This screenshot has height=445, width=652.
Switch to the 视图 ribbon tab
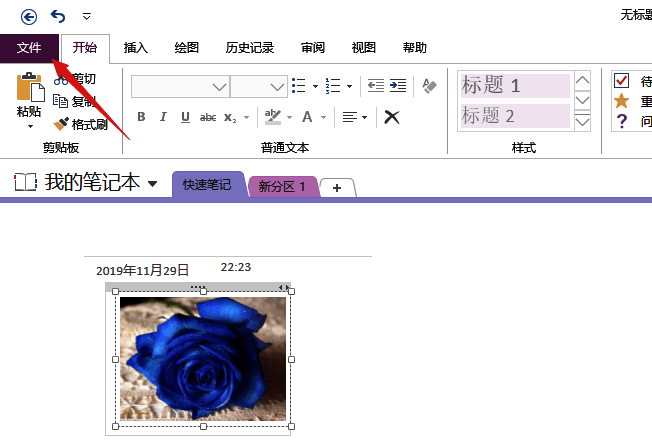(x=364, y=48)
